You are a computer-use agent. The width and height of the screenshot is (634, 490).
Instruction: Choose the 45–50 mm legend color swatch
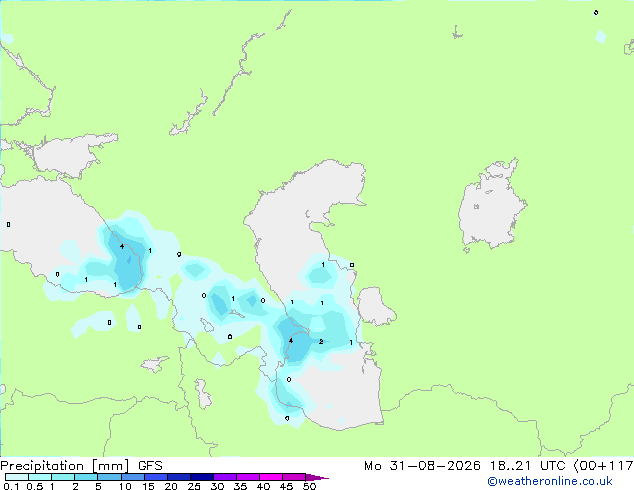pyautogui.click(x=294, y=477)
